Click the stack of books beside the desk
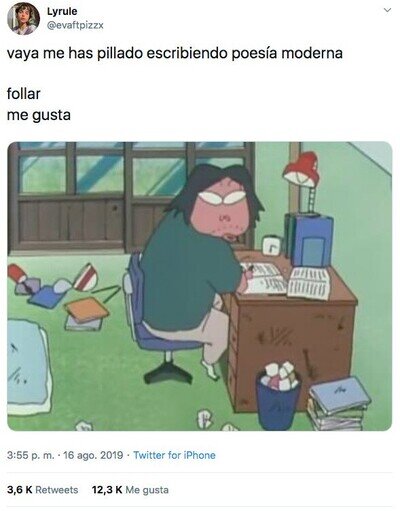The height and width of the screenshot is (511, 400). (338, 404)
